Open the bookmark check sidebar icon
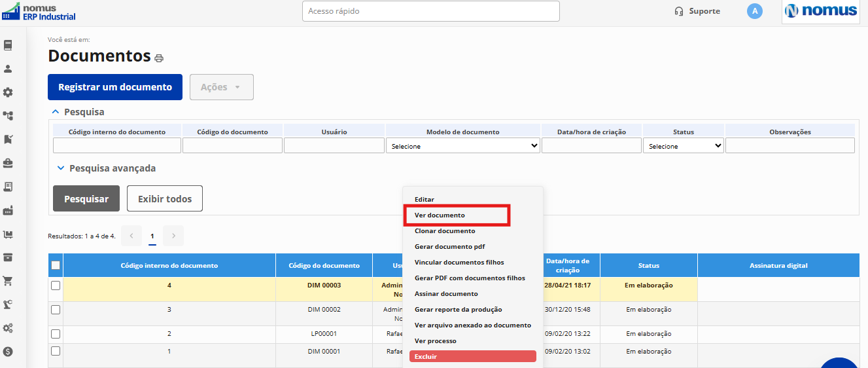 click(x=9, y=139)
